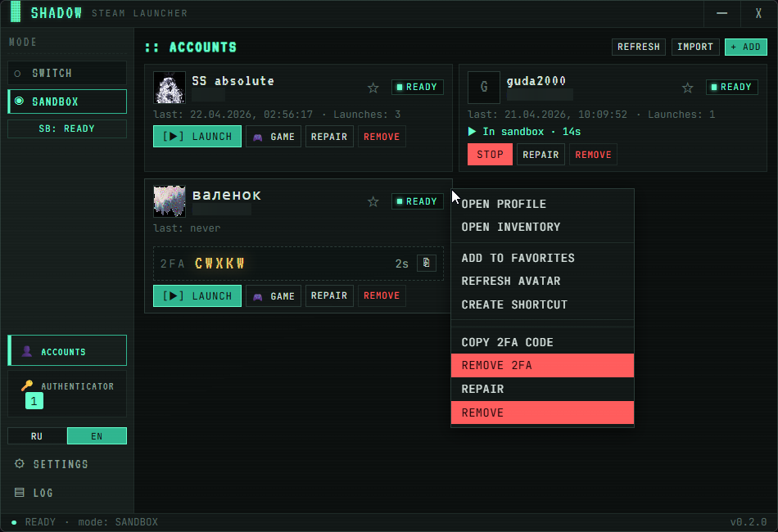778x532 pixels.
Task: Favorite the SS absolute account star
Action: click(x=373, y=88)
